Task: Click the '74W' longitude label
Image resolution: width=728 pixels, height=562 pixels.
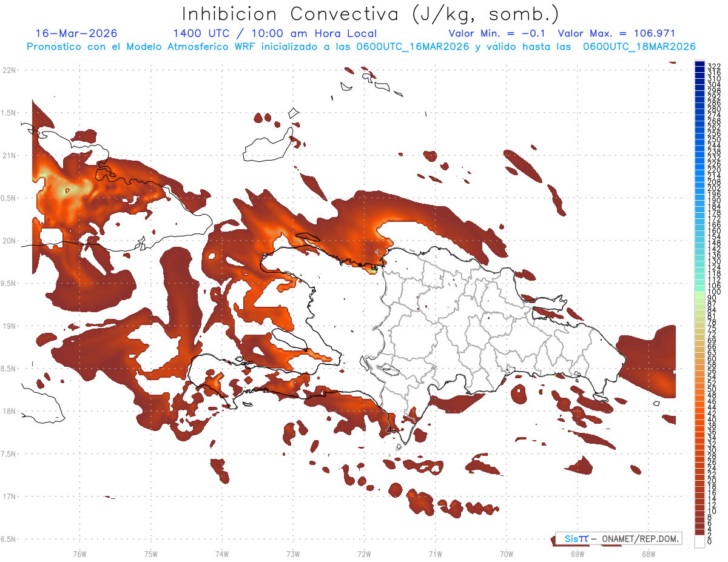Action: point(221,554)
